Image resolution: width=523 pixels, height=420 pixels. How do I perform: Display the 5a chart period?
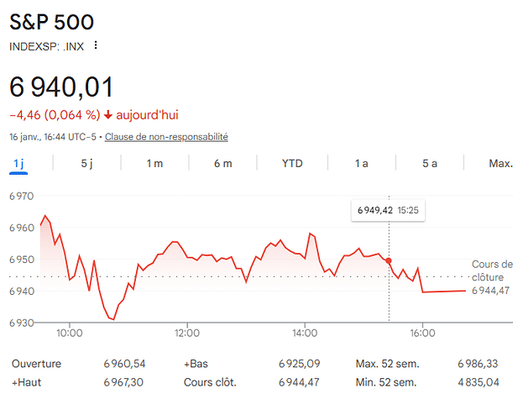tap(430, 163)
